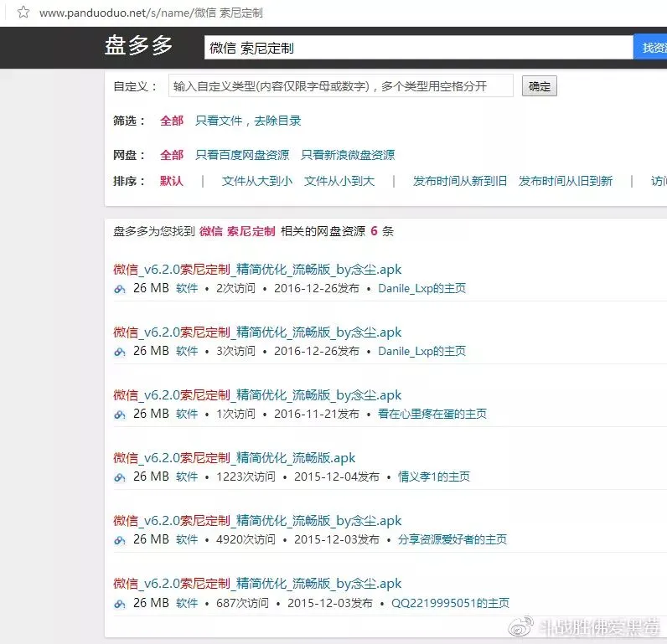Sort by 发布时间从旧到新
The width and height of the screenshot is (667, 644).
tap(566, 181)
